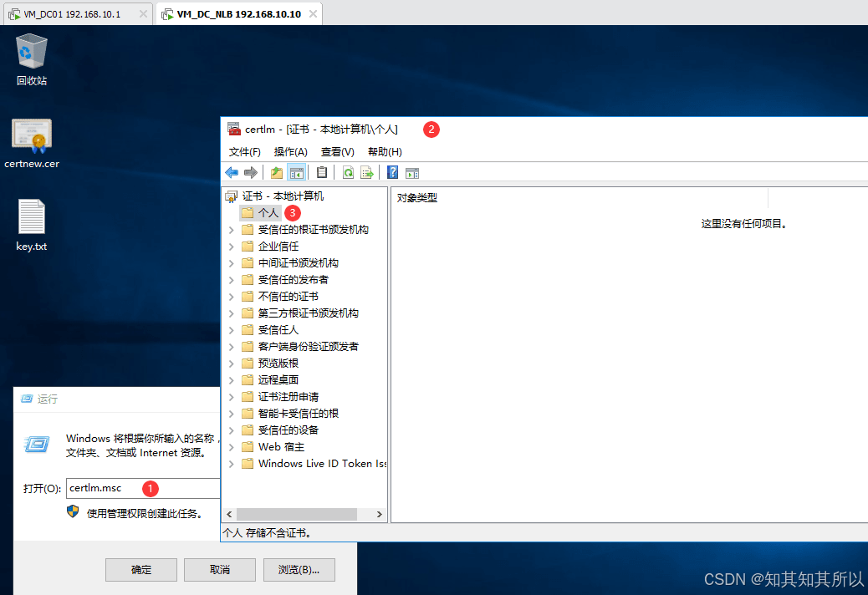Image resolution: width=868 pixels, height=595 pixels.
Task: Toggle the Show/Hide Console Tree button
Action: [x=295, y=172]
